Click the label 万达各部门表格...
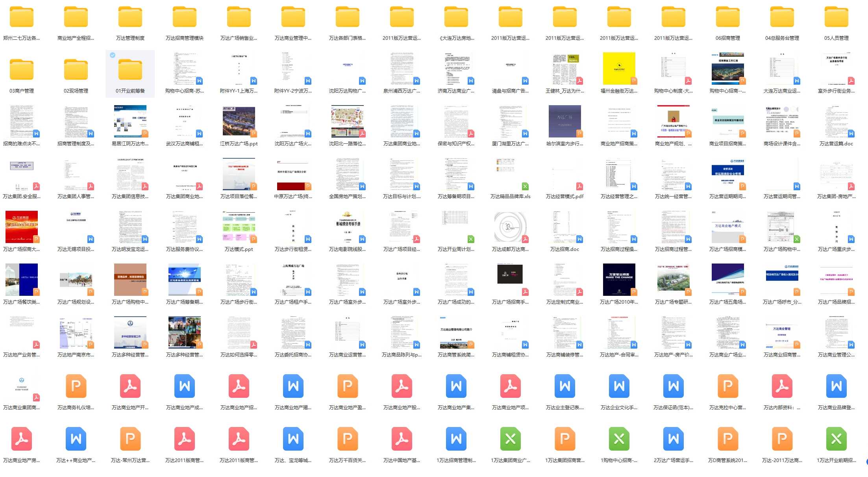 pyautogui.click(x=347, y=38)
